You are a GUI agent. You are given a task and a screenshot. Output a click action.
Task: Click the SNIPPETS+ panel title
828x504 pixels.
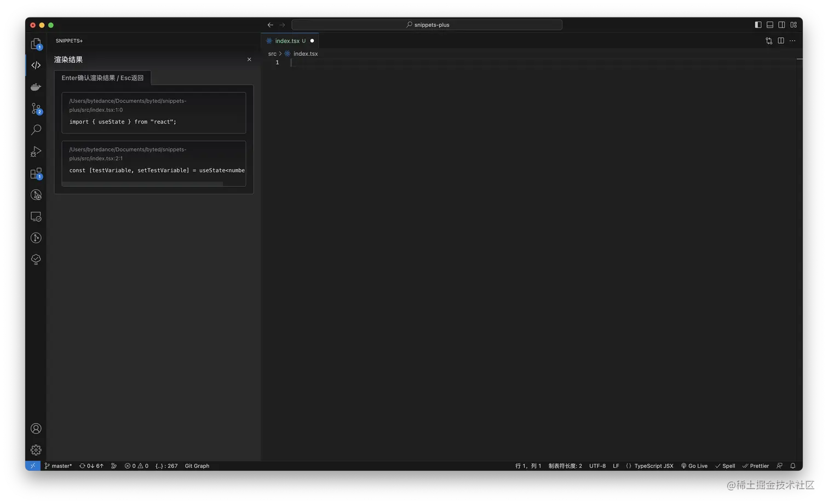[69, 40]
